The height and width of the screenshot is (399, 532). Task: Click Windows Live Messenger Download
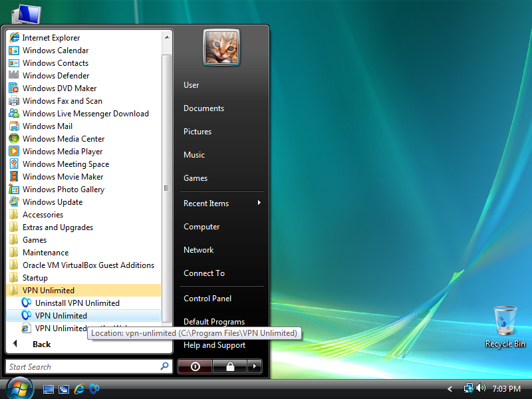(84, 113)
